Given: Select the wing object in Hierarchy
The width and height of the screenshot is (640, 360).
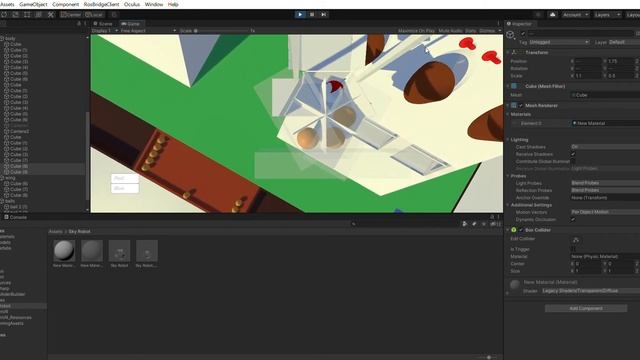Looking at the screenshot, I should click(x=10, y=178).
